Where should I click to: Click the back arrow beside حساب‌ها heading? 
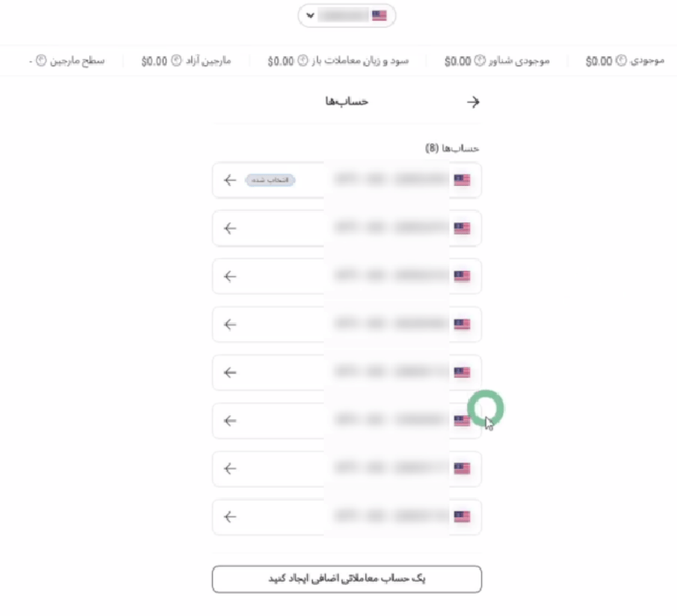coord(475,102)
